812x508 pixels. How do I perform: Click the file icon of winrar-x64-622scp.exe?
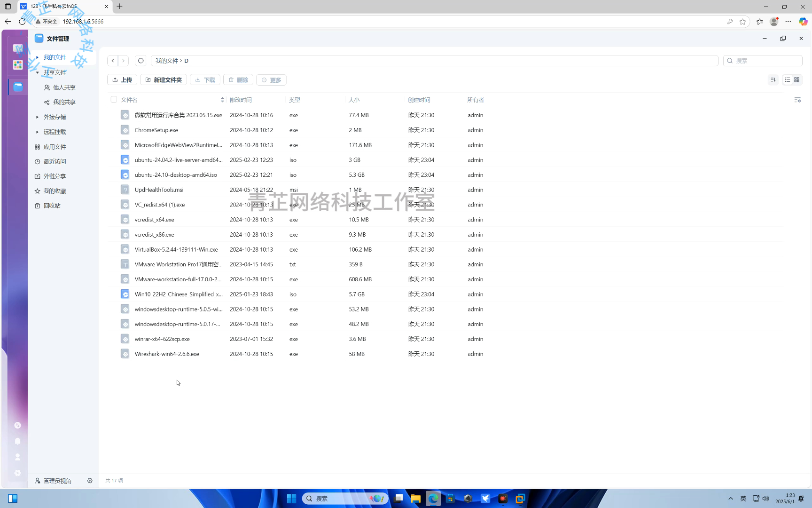[x=125, y=339]
